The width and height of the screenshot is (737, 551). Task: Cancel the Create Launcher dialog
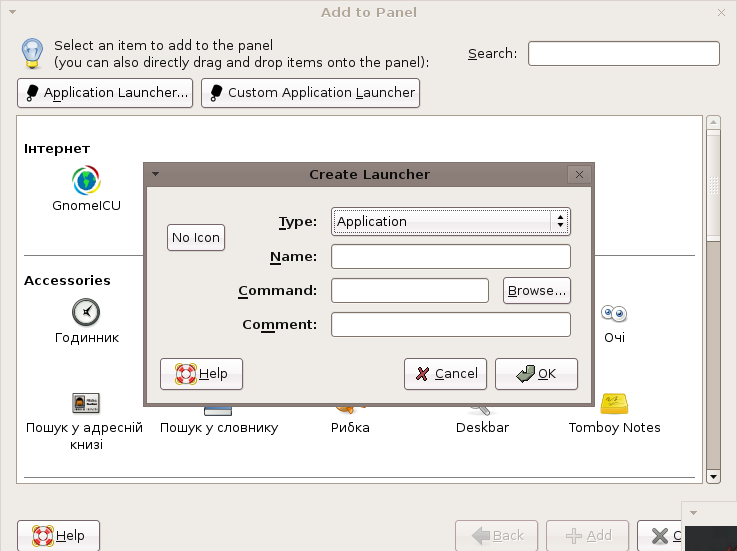pos(446,374)
